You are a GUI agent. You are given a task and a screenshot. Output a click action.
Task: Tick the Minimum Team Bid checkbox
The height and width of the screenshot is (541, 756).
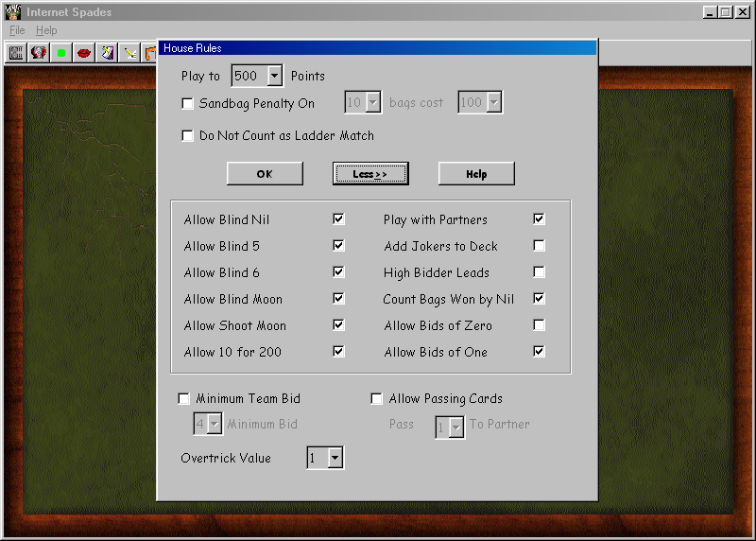(183, 399)
